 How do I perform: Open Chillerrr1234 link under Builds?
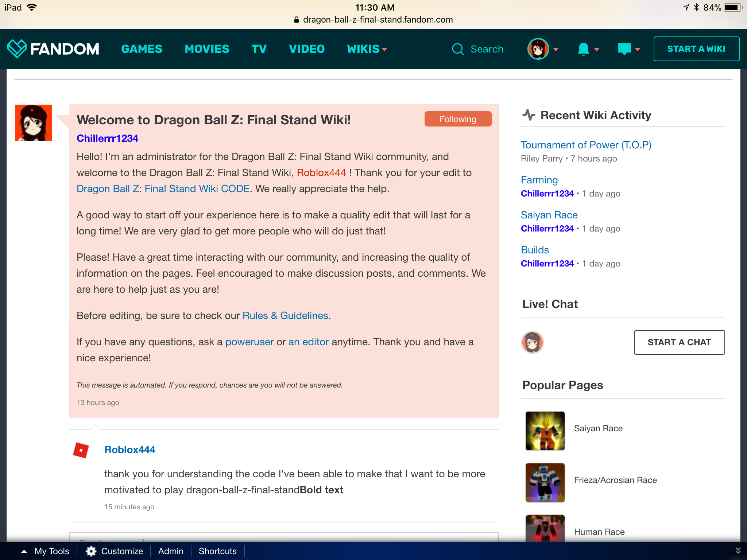point(547,264)
